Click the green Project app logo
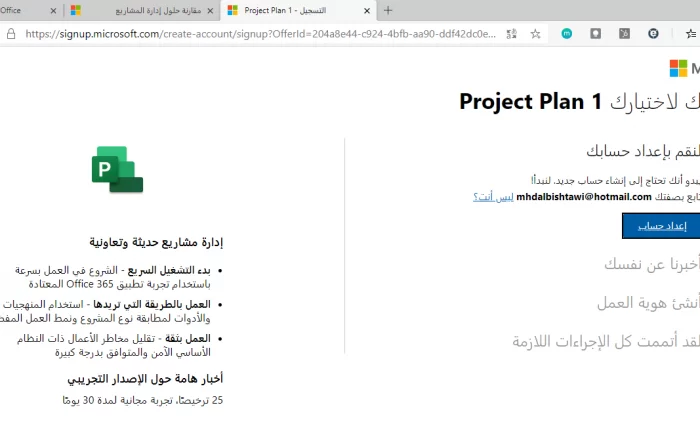Screen dimensions: 700x441 (117, 170)
